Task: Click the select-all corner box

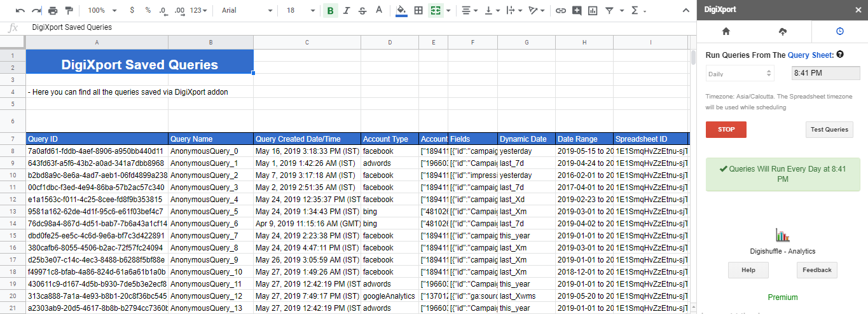Action: click(13, 42)
